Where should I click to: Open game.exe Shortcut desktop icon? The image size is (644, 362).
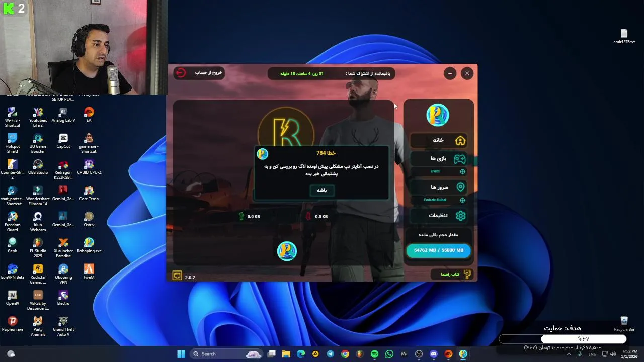(x=89, y=143)
